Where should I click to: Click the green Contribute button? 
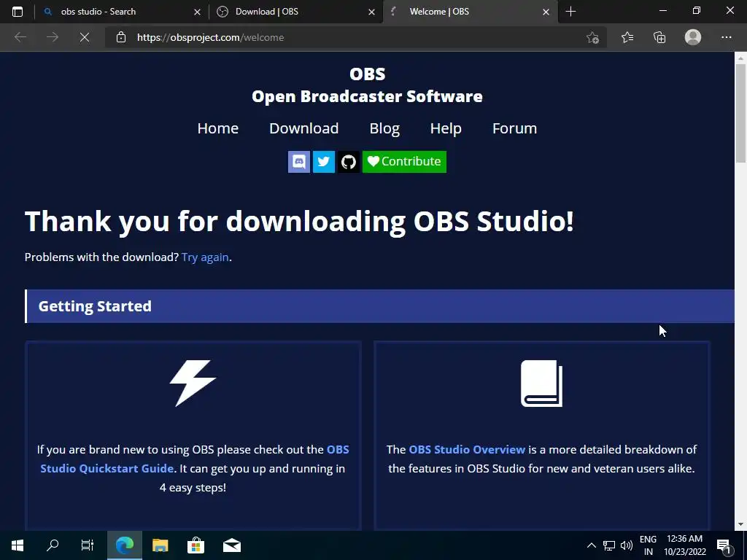404,162
